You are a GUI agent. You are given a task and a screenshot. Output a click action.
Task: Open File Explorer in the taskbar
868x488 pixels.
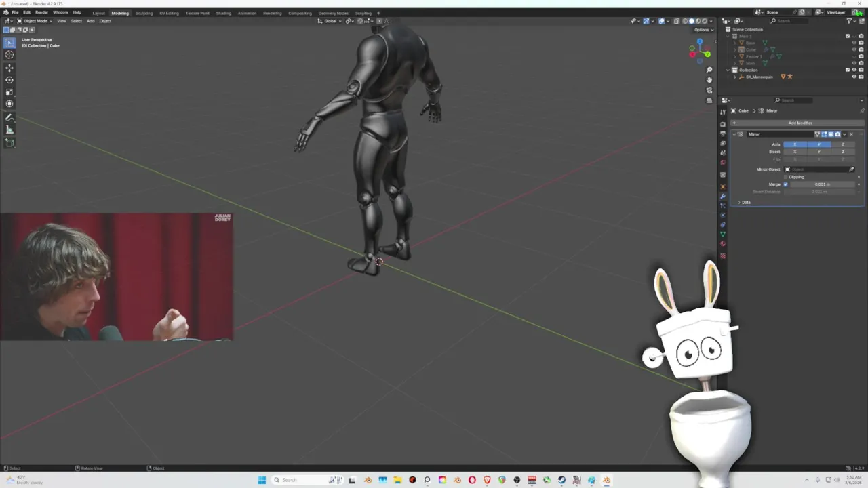click(x=397, y=480)
